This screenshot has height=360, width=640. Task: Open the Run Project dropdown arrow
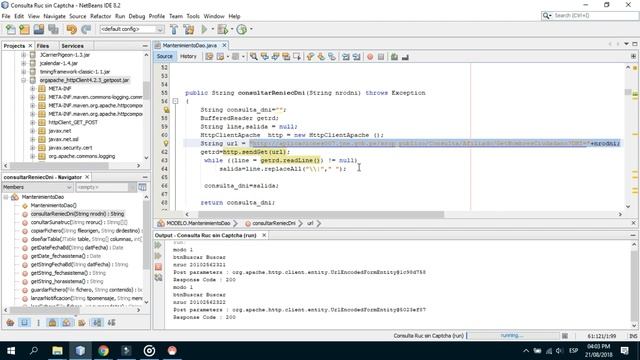click(212, 29)
